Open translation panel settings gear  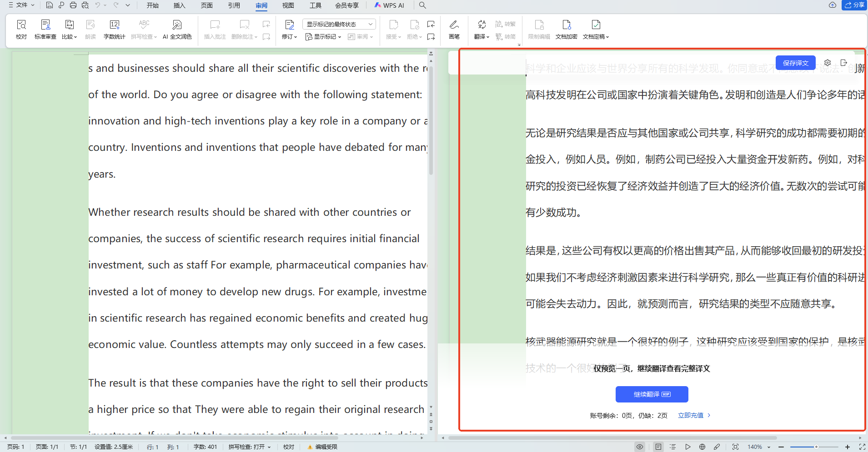tap(827, 63)
